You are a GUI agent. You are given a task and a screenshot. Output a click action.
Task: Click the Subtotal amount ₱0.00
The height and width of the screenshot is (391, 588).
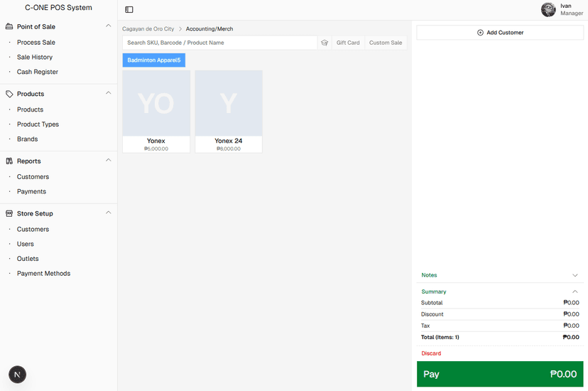[571, 303]
